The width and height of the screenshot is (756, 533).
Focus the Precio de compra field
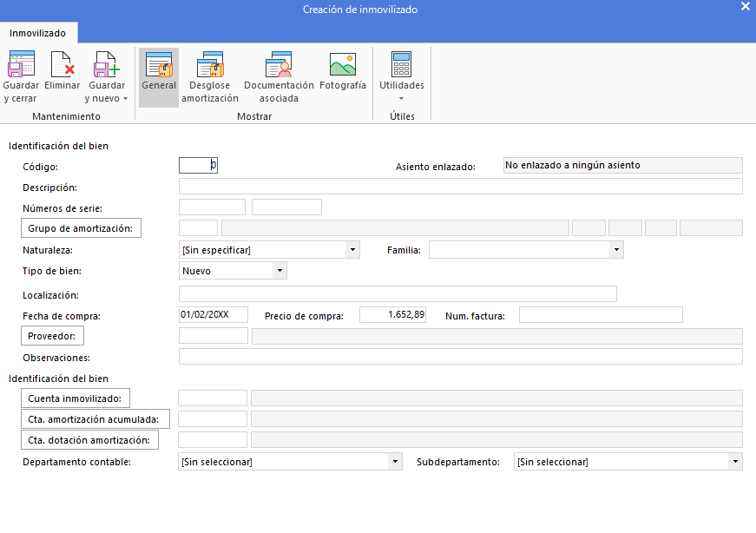point(392,314)
